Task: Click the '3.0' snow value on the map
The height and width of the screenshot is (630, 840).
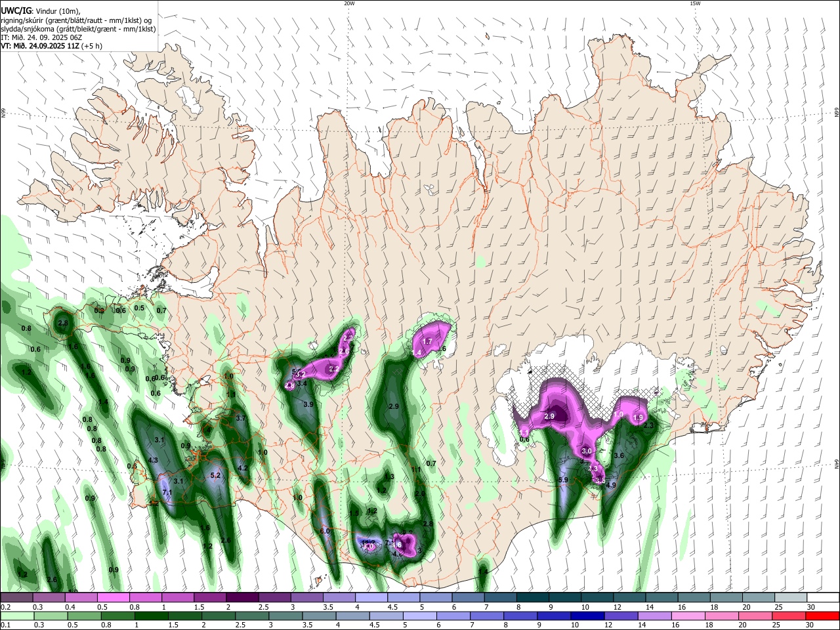Action: [x=587, y=451]
